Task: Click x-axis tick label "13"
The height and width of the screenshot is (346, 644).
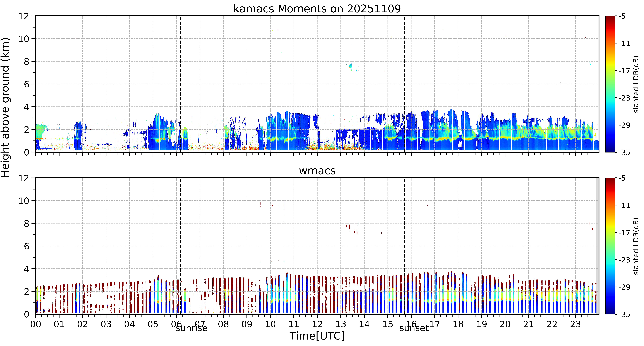Action: (x=341, y=324)
